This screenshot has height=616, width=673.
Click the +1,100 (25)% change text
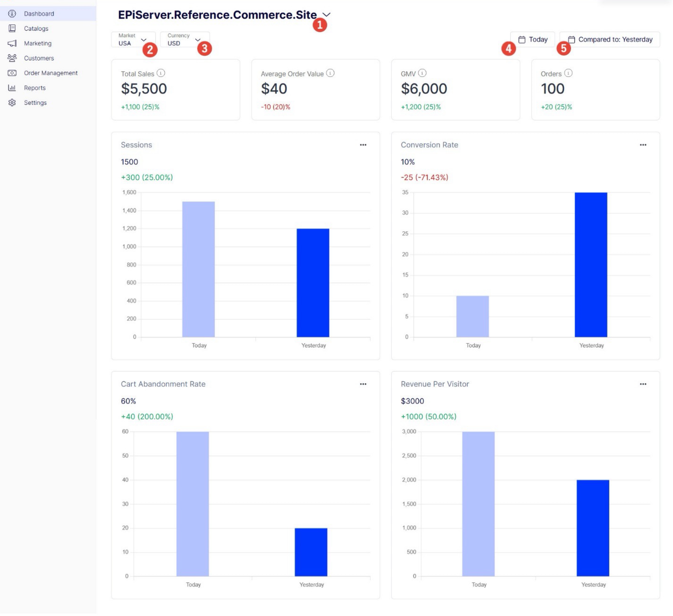140,107
